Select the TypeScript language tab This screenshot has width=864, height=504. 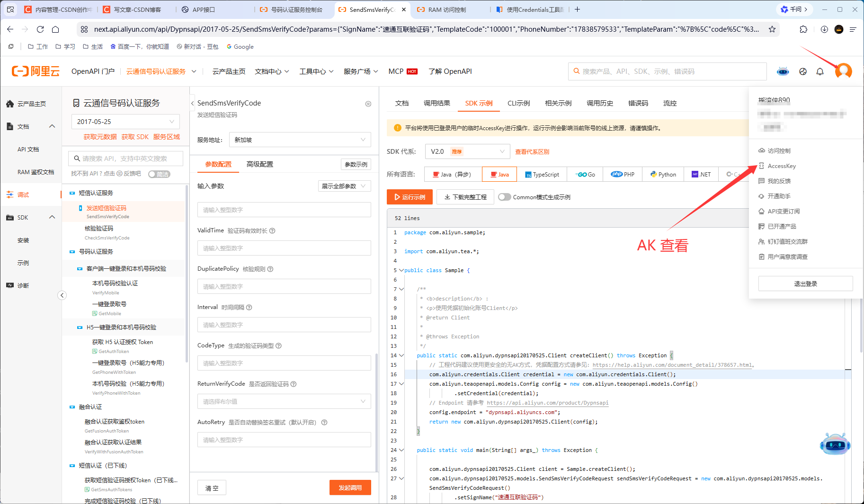pyautogui.click(x=542, y=174)
